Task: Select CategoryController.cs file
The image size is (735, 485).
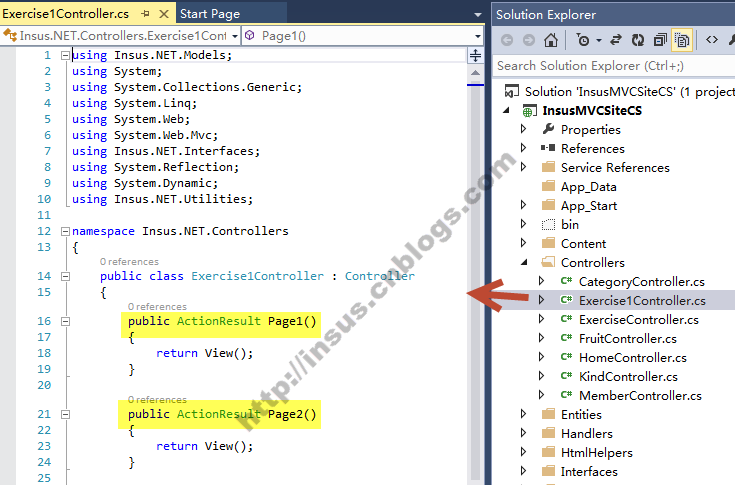Action: click(x=642, y=282)
